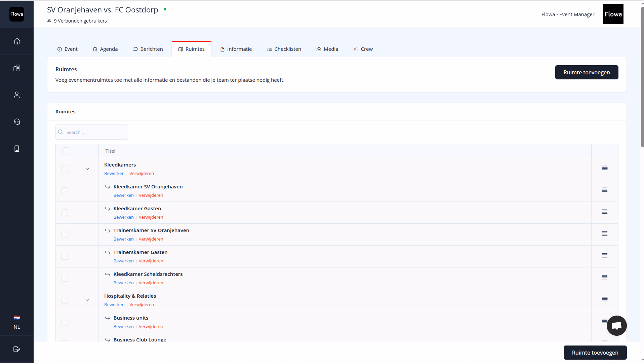The image size is (644, 363).
Task: Open the NL language selector
Action: [17, 322]
